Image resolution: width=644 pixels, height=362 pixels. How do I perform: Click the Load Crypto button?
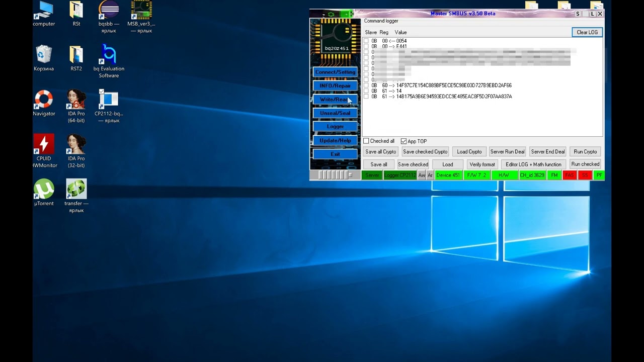[x=469, y=151]
